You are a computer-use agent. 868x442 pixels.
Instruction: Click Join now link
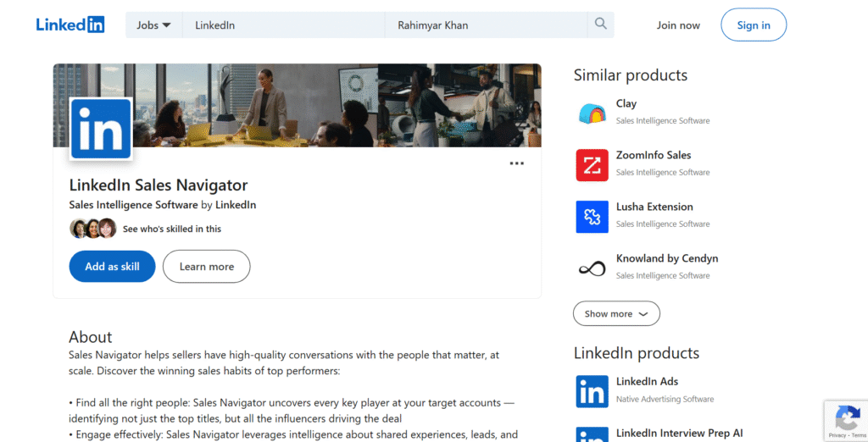[678, 25]
